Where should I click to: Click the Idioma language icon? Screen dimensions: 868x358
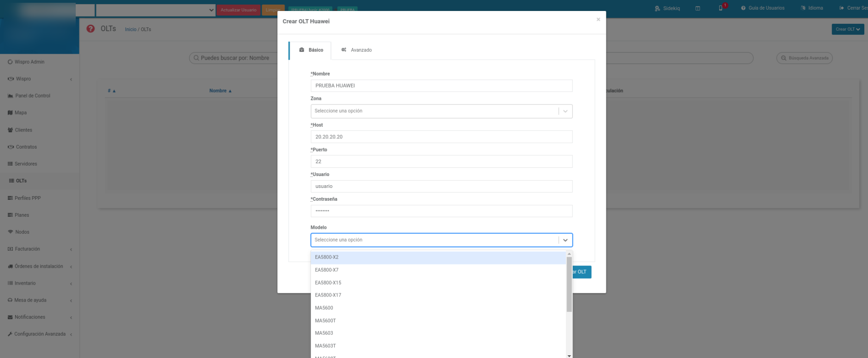click(803, 8)
